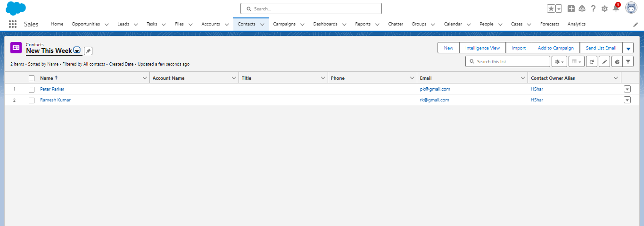Screen dimensions: 644x226
Task: Toggle the select-all header checkbox
Action: (x=32, y=78)
